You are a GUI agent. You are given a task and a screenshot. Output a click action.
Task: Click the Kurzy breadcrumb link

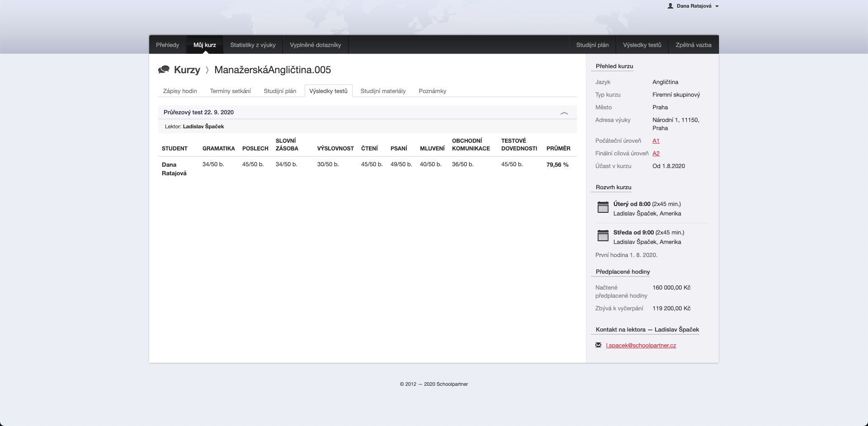(187, 70)
